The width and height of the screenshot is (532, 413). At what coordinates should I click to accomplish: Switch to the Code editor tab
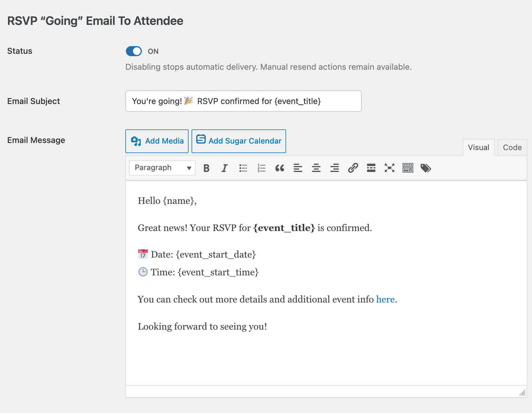512,148
